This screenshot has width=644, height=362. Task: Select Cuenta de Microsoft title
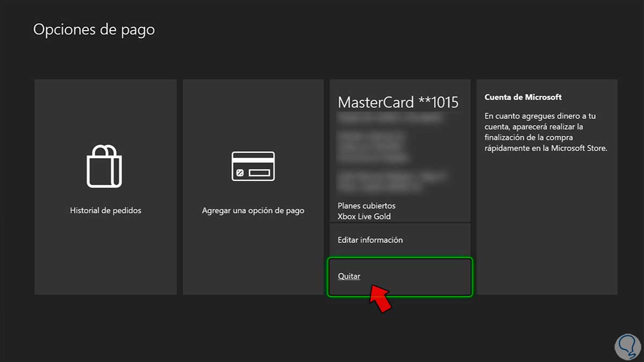point(523,97)
